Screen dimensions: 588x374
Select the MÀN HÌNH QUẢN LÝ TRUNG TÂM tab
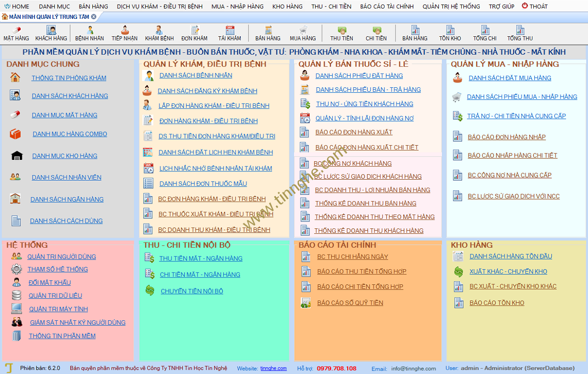49,17
